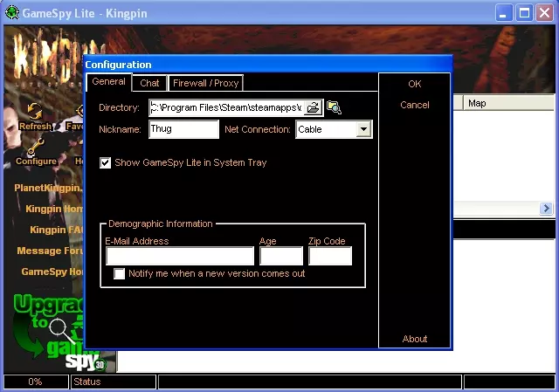Image resolution: width=559 pixels, height=392 pixels.
Task: Click the Map column header
Action: point(509,103)
